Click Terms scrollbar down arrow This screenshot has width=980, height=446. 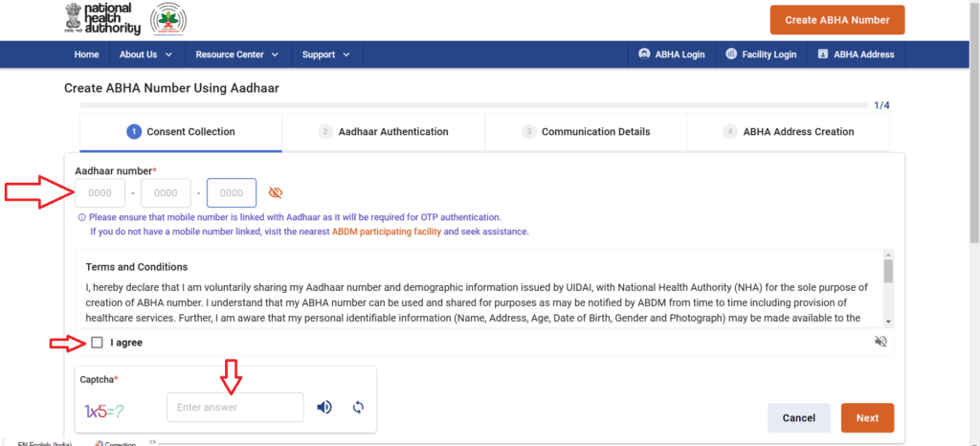pyautogui.click(x=888, y=321)
